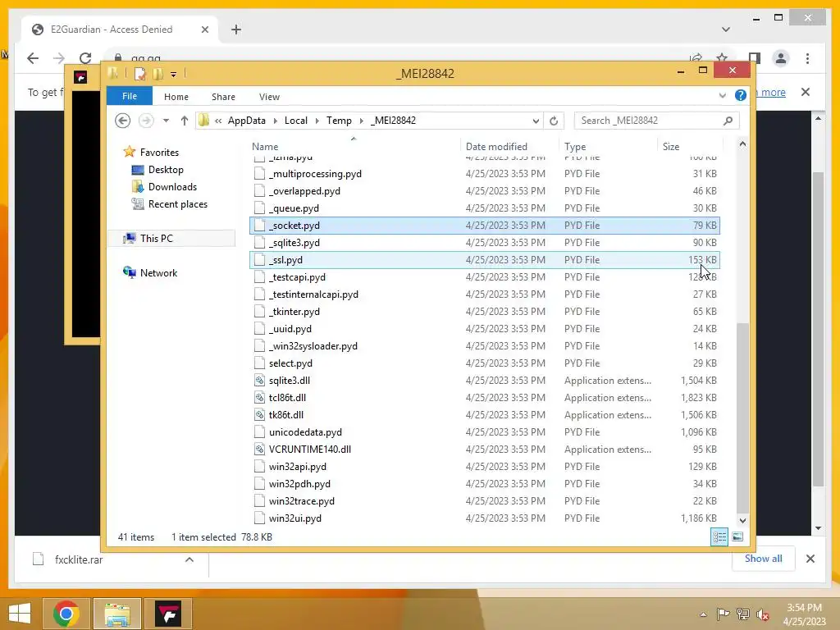The image size is (840, 630).
Task: Click the VCRUNTIME140.dll file icon
Action: tap(259, 450)
